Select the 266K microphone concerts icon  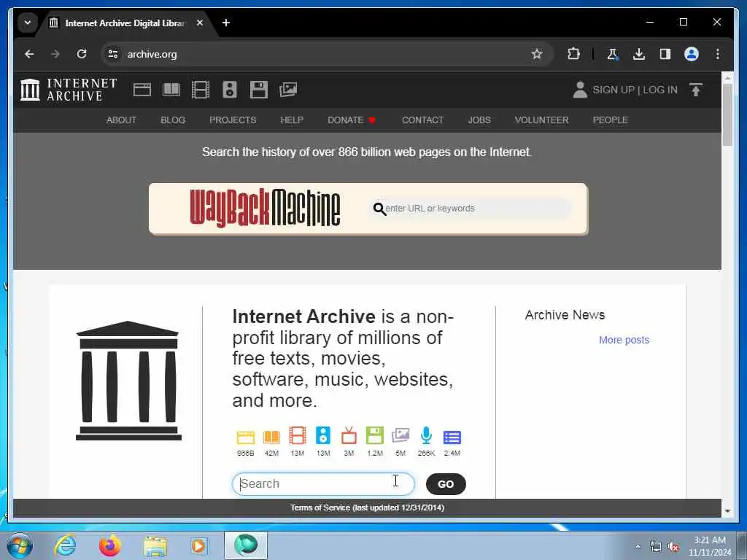click(426, 436)
